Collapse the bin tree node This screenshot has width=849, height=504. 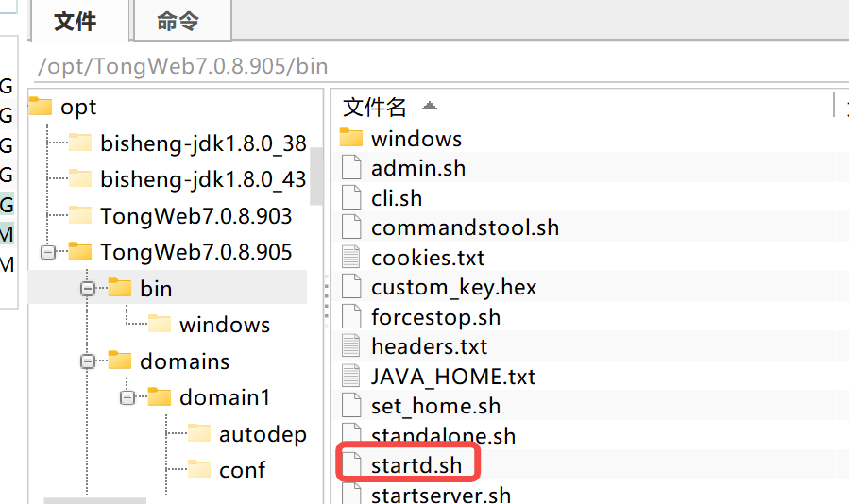point(88,289)
